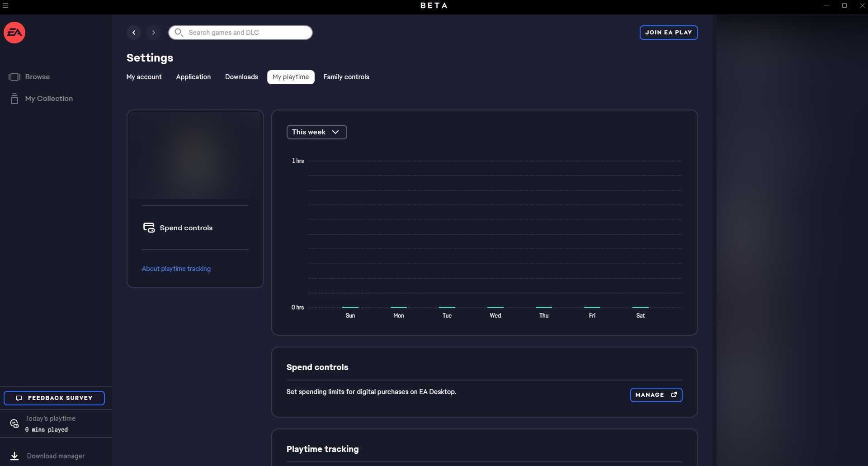
Task: Expand the This week dropdown
Action: pos(316,132)
